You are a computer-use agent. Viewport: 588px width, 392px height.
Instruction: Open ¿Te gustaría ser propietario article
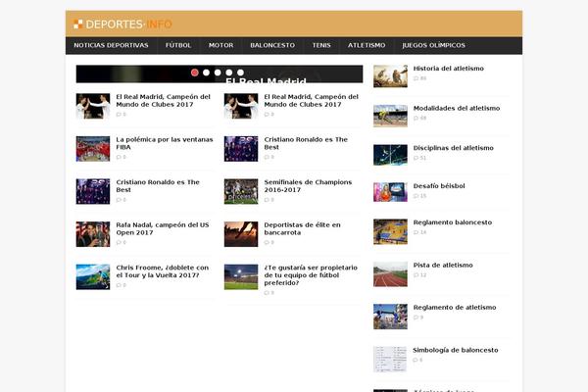[311, 275]
